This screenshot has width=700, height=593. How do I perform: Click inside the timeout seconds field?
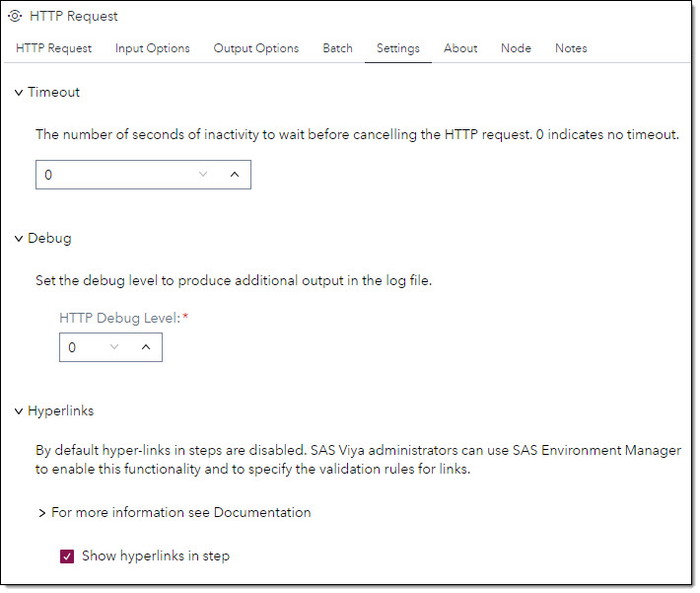[x=116, y=175]
